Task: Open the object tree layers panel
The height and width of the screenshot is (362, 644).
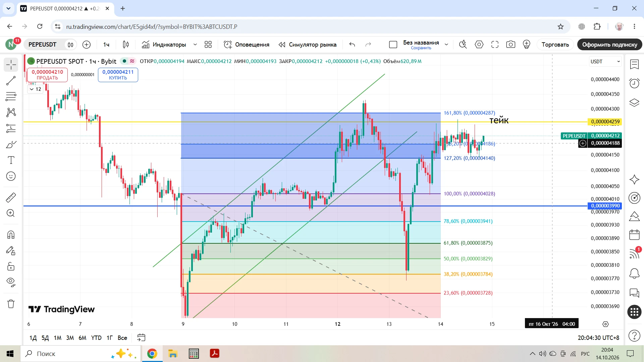Action: pos(634,103)
